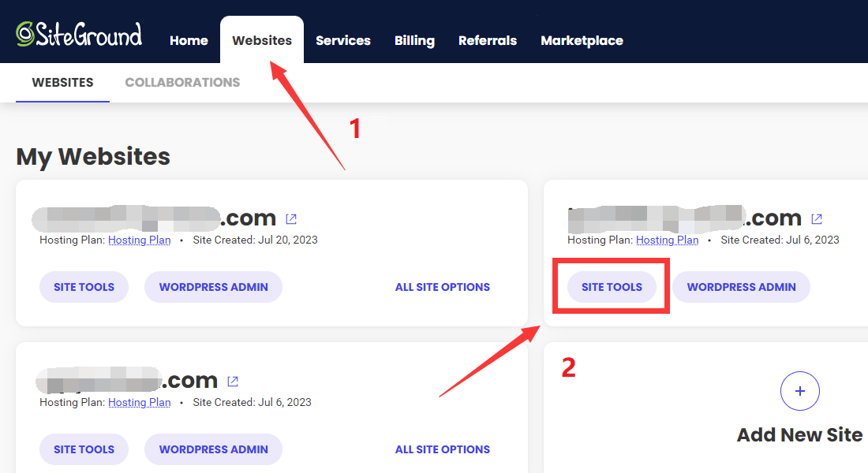Open the first website via its external-link icon

click(291, 218)
